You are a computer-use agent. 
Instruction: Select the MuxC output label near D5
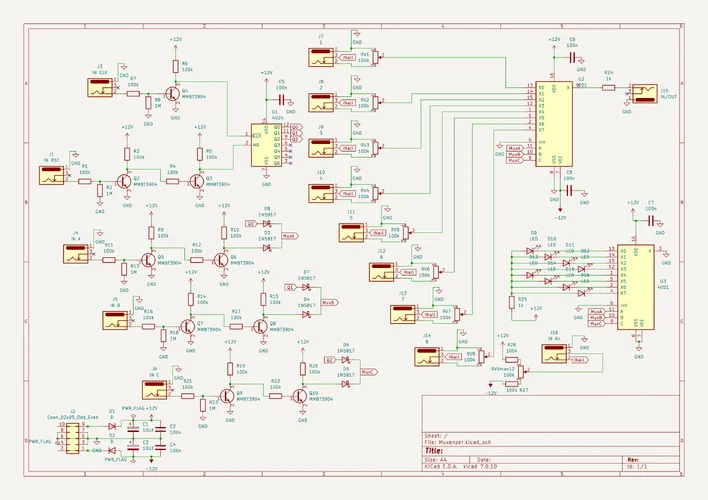pos(369,372)
